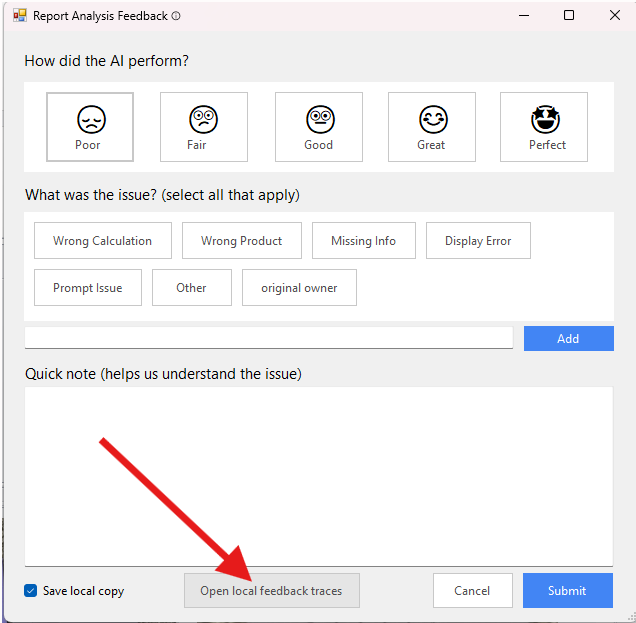Choose the Other issue tag
Viewport: 636px width, 623px height.
pyautogui.click(x=191, y=288)
